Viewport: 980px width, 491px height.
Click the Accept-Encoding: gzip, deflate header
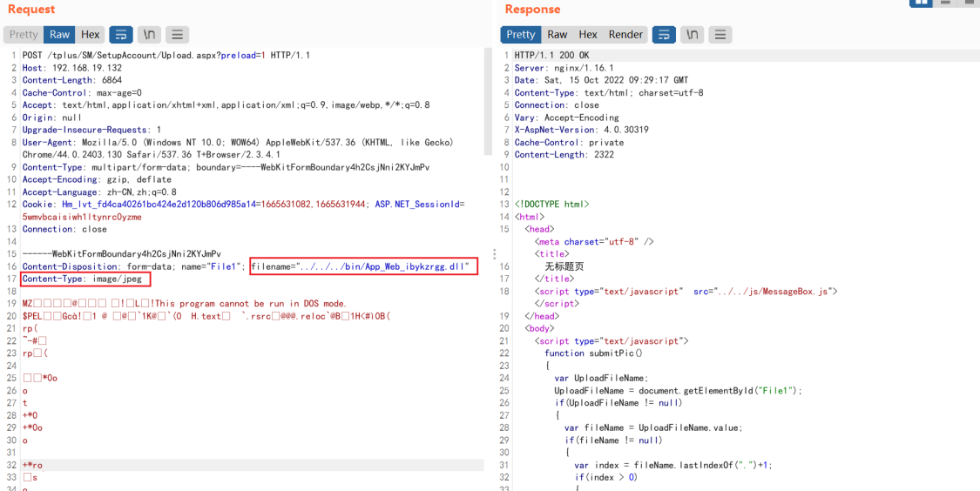[x=97, y=180]
